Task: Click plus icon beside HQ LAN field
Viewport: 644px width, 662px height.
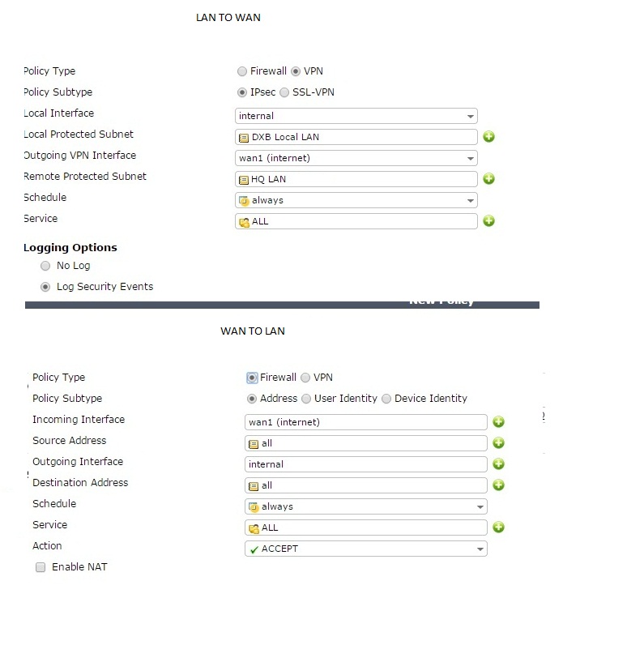Action: tap(488, 179)
